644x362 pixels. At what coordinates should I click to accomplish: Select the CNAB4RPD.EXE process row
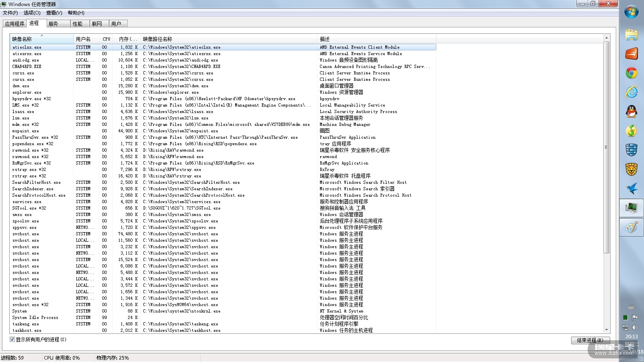223,66
